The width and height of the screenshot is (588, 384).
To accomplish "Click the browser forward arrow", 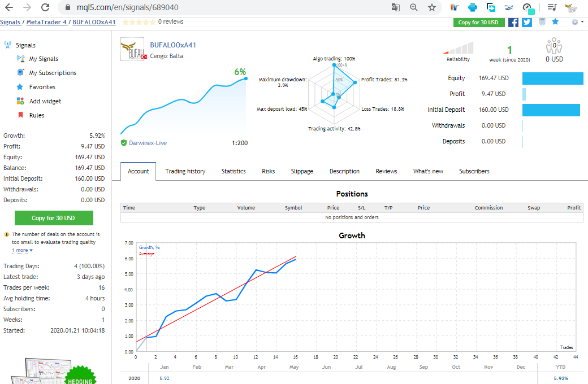I will tap(27, 7).
